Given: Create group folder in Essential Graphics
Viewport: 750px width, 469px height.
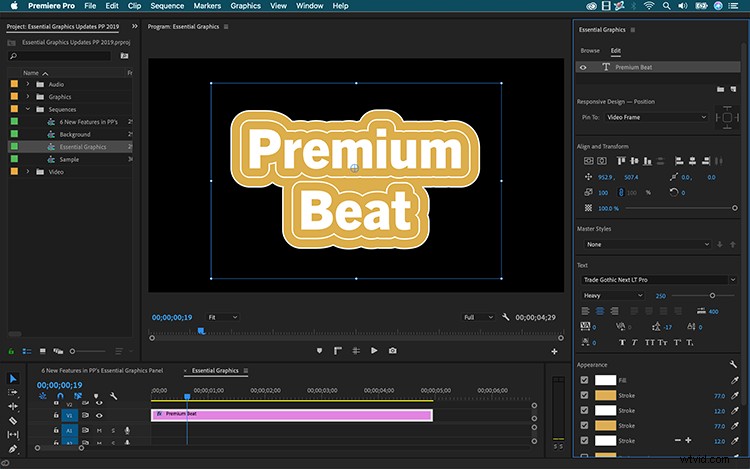Looking at the screenshot, I should (x=720, y=89).
